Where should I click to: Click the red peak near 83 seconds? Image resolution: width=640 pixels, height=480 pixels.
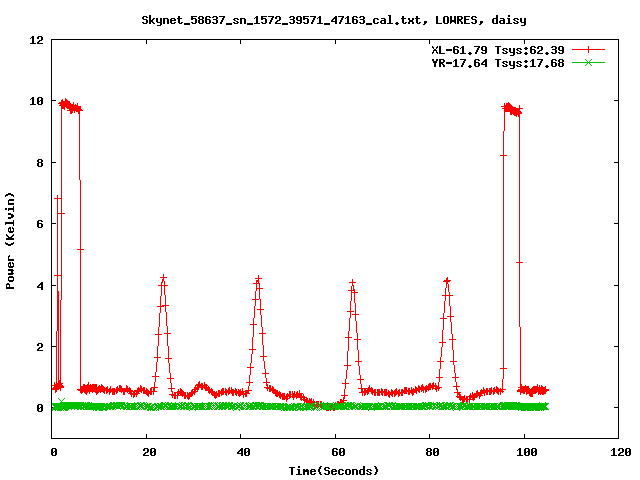pos(447,282)
